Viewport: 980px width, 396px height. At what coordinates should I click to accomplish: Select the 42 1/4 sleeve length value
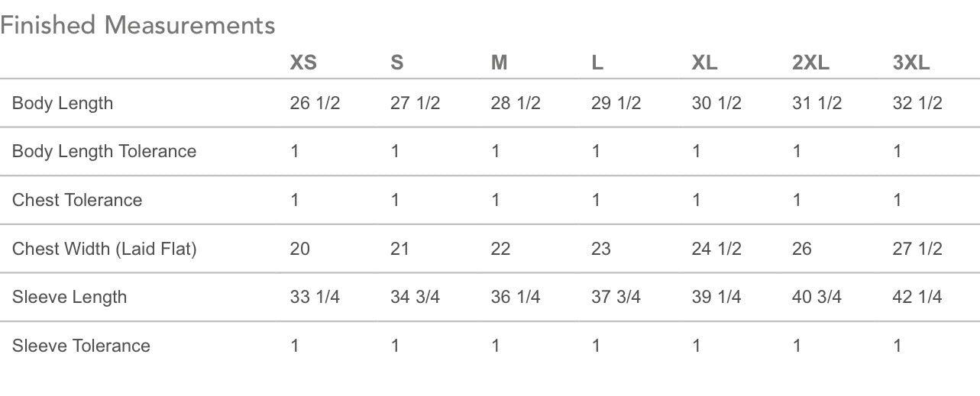[x=917, y=297]
